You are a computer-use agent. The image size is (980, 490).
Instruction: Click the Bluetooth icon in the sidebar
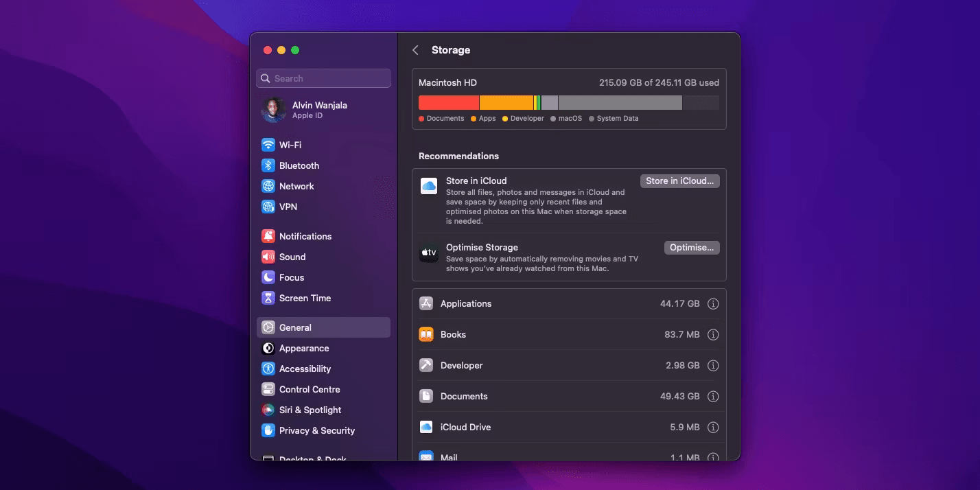click(x=268, y=165)
